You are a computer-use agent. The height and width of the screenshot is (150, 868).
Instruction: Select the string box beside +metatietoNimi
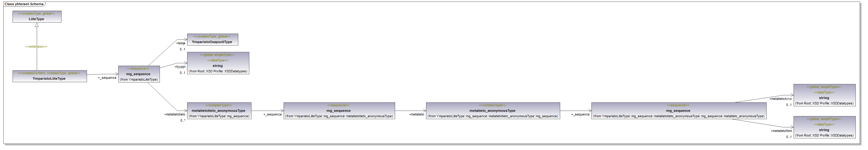click(x=824, y=127)
